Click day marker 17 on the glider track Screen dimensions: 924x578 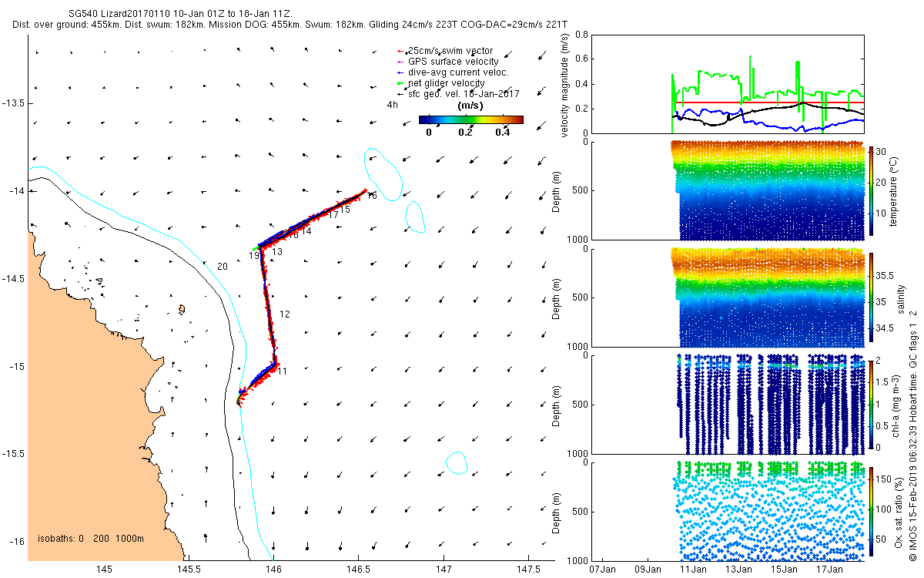click(x=333, y=215)
